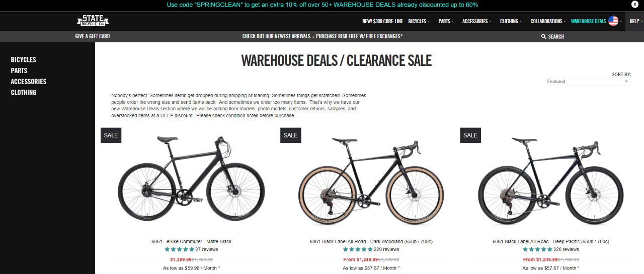Click the star rating of eBike Commuter
The image size is (644, 274).
point(179,249)
